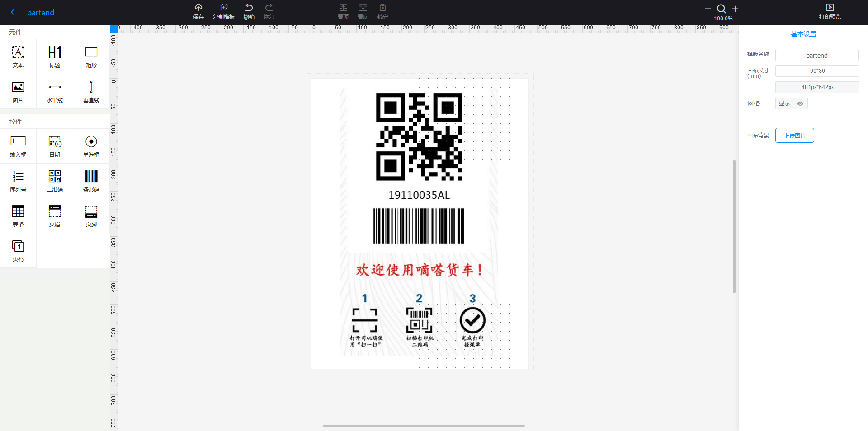Click the horizontal scrollbar below canvas

pyautogui.click(x=424, y=426)
